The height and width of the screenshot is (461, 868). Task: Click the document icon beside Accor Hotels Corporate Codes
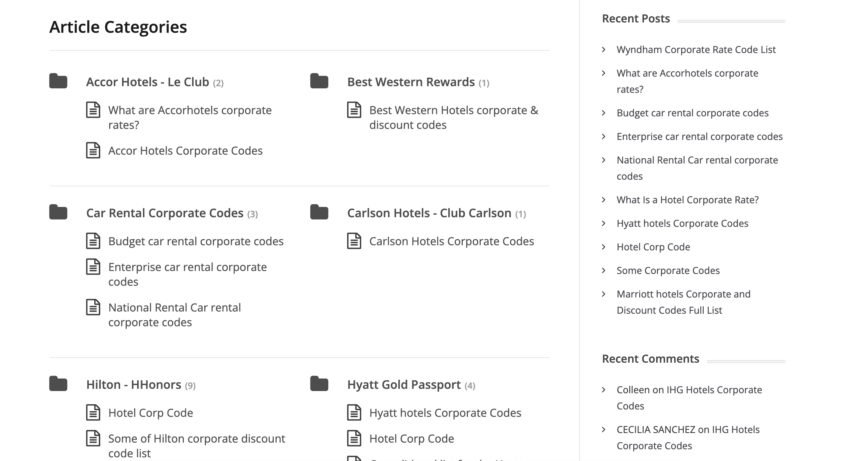click(93, 151)
